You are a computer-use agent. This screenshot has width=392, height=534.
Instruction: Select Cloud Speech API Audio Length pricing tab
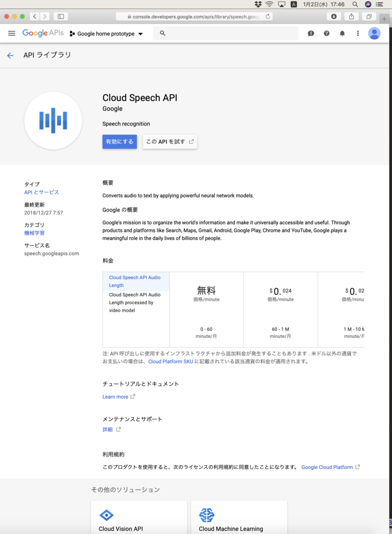[x=136, y=281]
